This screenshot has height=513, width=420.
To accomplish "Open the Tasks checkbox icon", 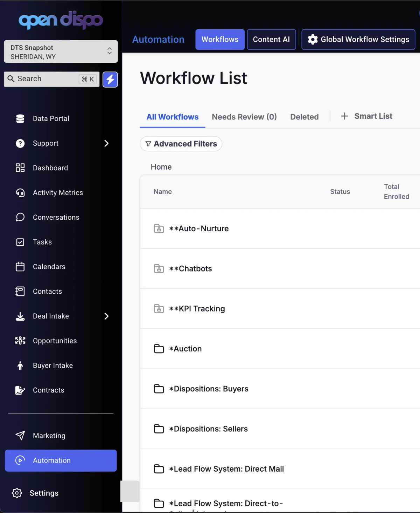I will 20,242.
